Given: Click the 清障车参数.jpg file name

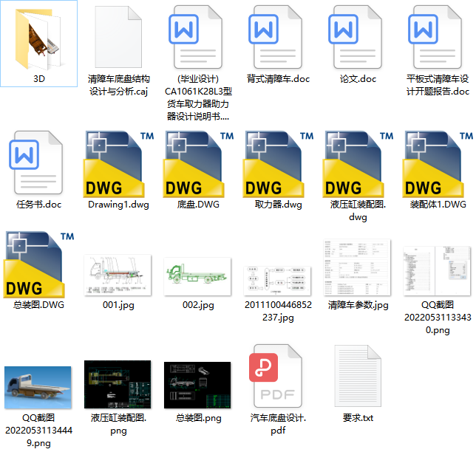Looking at the screenshot, I should pyautogui.click(x=358, y=305).
